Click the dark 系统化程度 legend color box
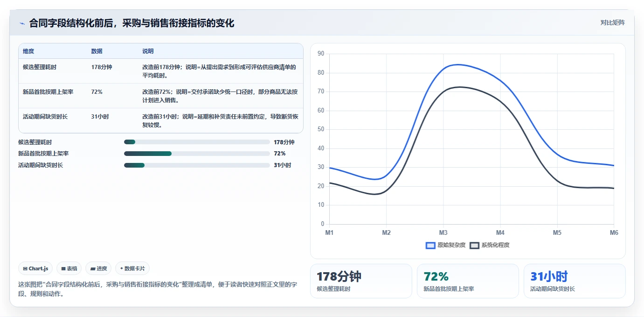The image size is (644, 317). point(474,245)
